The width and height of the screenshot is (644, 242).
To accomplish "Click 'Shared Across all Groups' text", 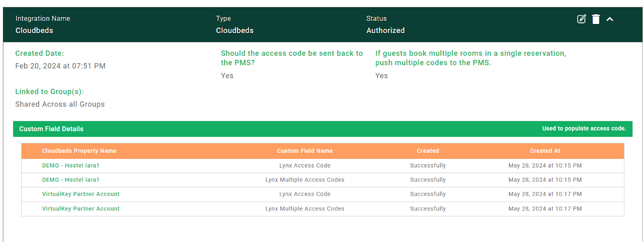I will [x=60, y=104].
